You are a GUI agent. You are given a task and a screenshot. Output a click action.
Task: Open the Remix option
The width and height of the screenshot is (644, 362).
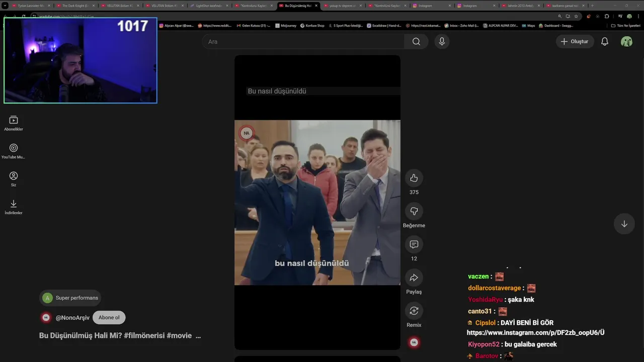pyautogui.click(x=414, y=311)
